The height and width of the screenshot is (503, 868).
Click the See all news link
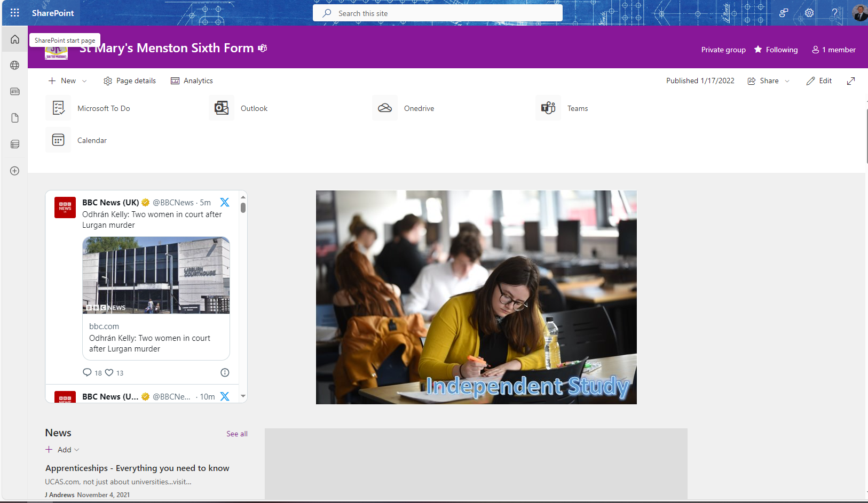(236, 434)
